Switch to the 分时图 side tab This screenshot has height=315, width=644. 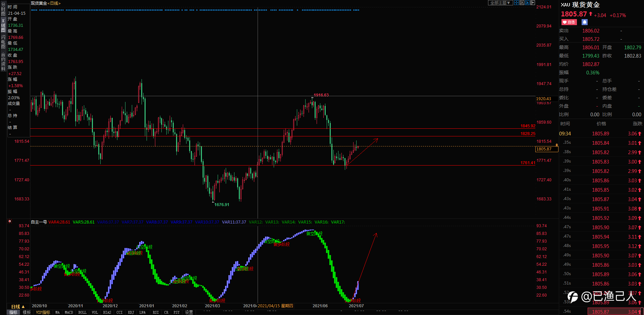click(3, 9)
